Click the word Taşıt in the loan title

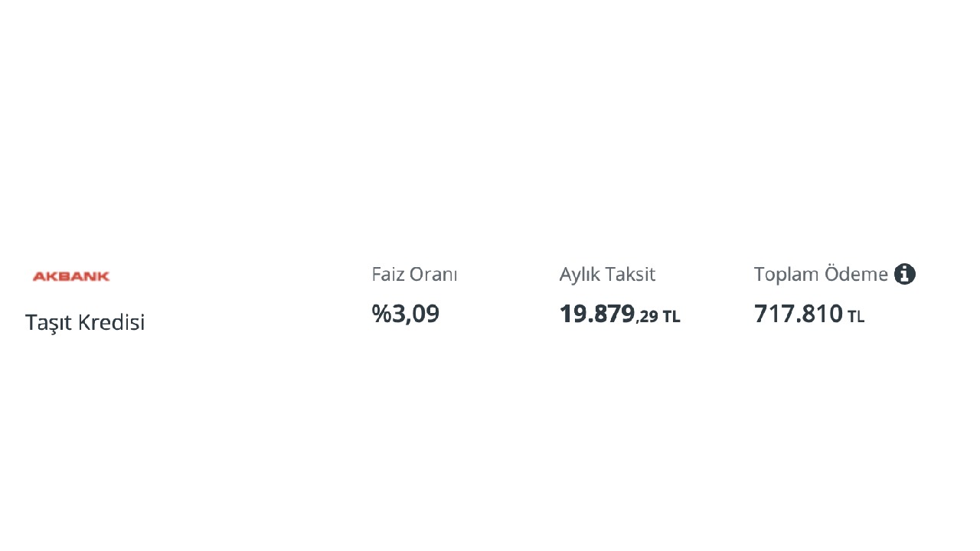pyautogui.click(x=48, y=322)
